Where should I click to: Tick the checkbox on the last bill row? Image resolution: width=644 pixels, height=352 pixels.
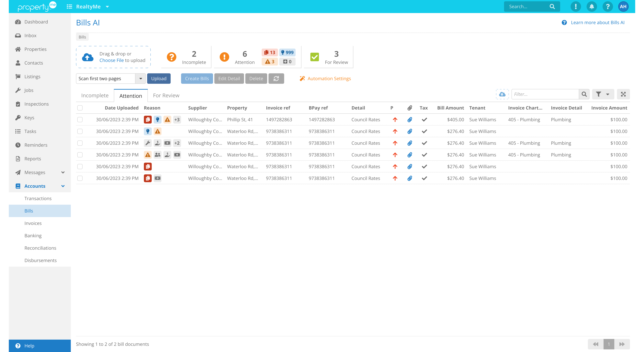point(80,178)
